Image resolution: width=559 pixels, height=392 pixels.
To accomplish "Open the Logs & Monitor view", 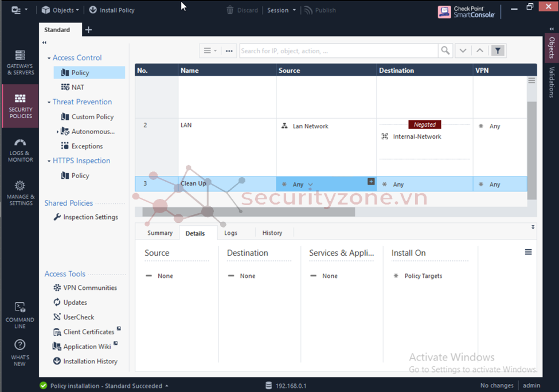I will 20,150.
